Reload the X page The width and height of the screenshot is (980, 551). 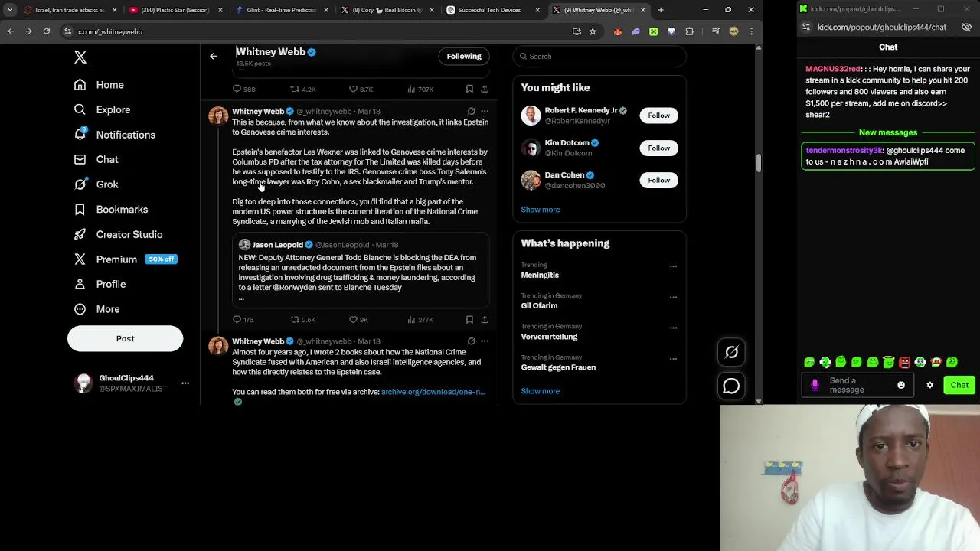click(47, 31)
